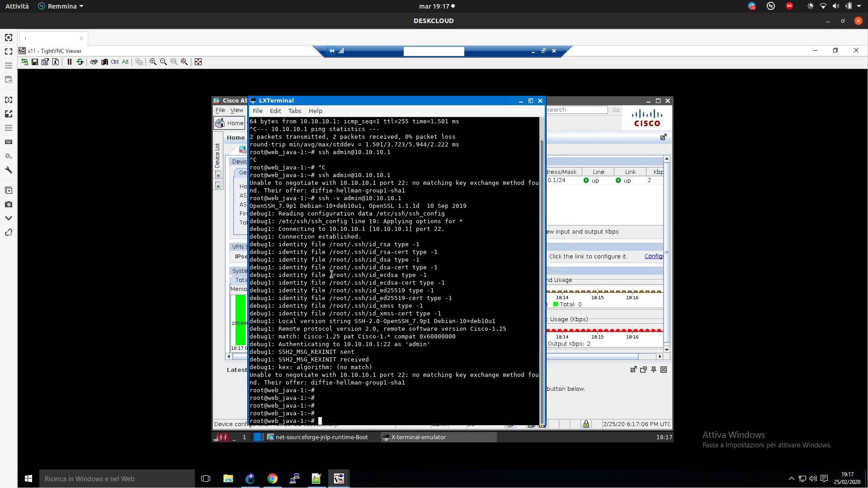Click the Home button in Cisco ASDM
Viewport: 868px width, 488px height.
click(x=230, y=123)
